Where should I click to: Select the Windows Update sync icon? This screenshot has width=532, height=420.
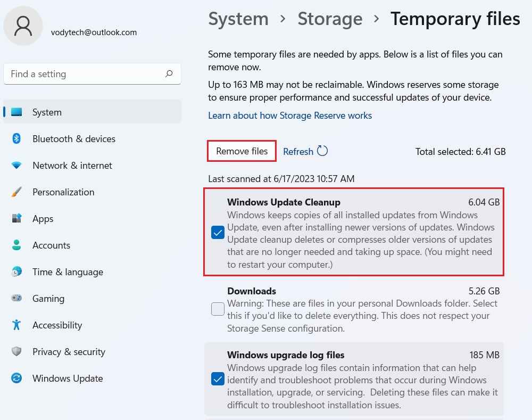(x=16, y=378)
